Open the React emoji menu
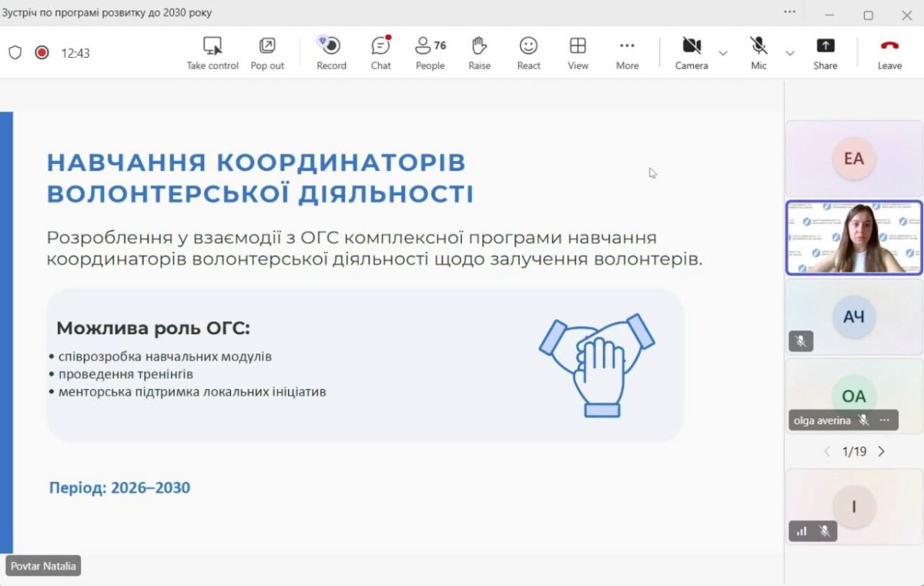Viewport: 924px width, 586px height. [528, 53]
